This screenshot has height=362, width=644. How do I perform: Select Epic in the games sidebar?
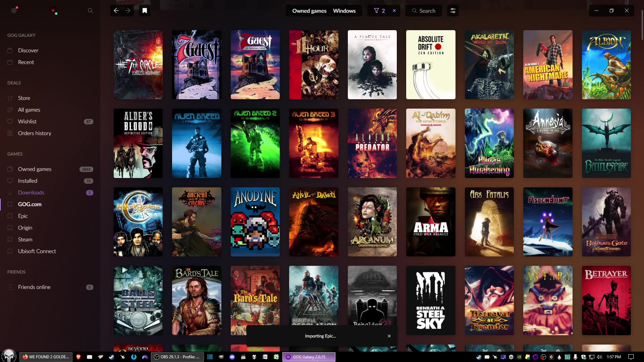(23, 216)
